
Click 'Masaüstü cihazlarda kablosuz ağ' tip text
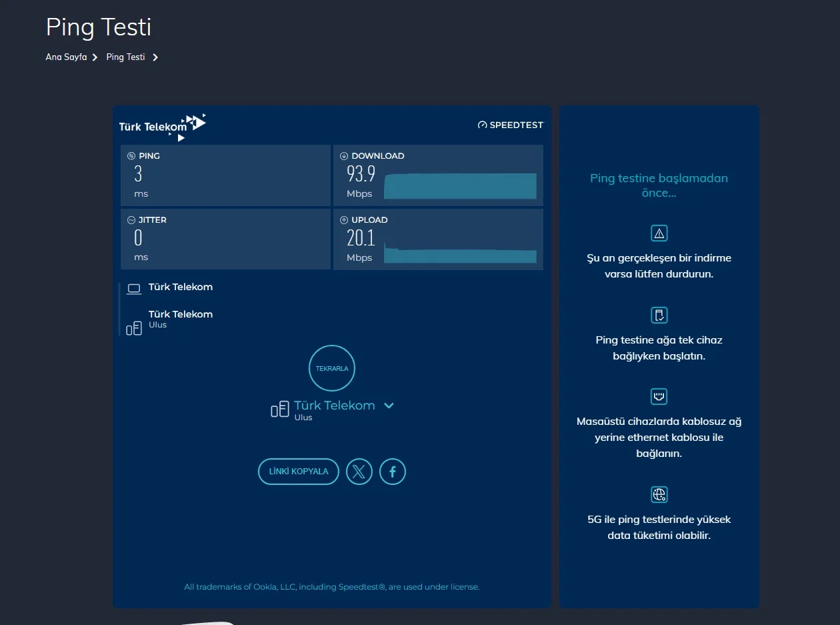659,438
